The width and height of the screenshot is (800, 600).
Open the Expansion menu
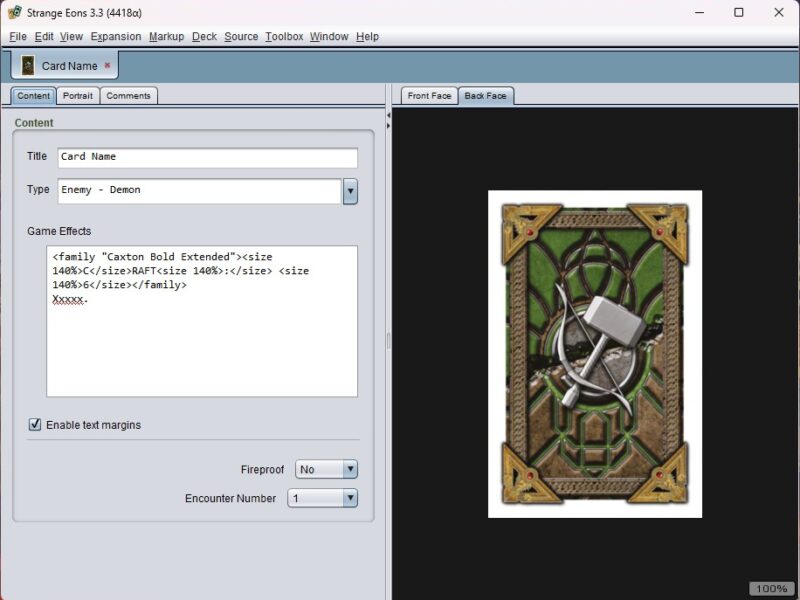pyautogui.click(x=116, y=36)
